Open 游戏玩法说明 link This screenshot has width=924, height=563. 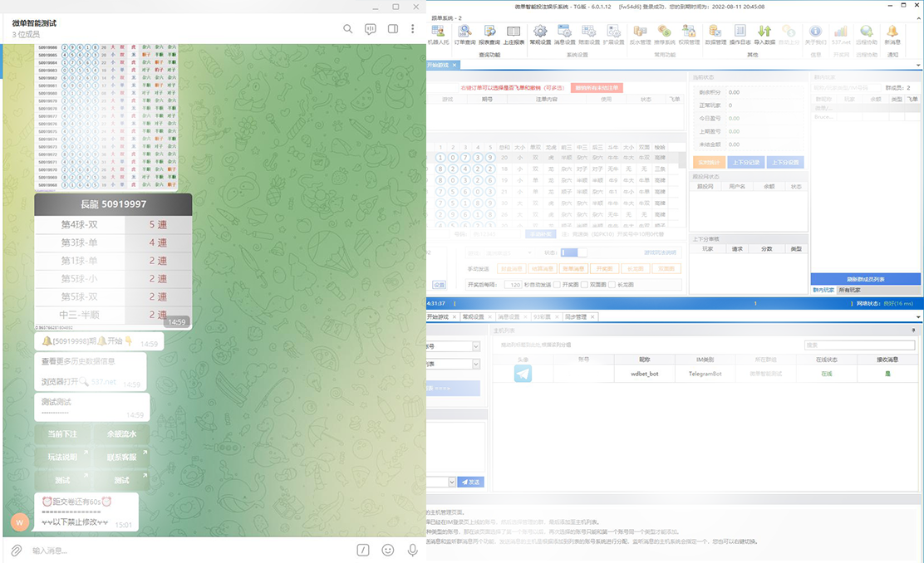click(x=660, y=252)
